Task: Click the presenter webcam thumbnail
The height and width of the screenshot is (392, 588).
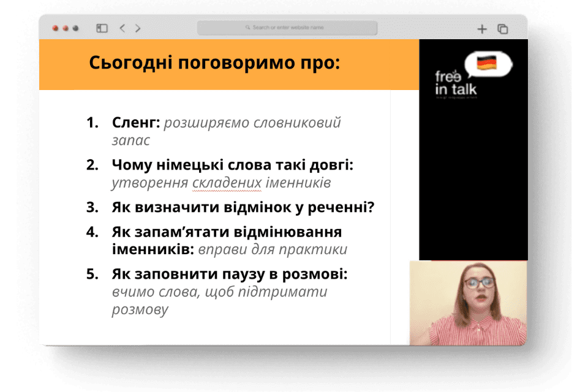Action: coord(469,303)
